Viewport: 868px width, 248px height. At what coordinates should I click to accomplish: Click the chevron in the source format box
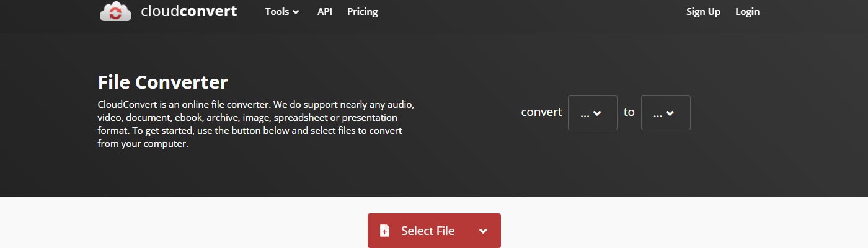598,113
